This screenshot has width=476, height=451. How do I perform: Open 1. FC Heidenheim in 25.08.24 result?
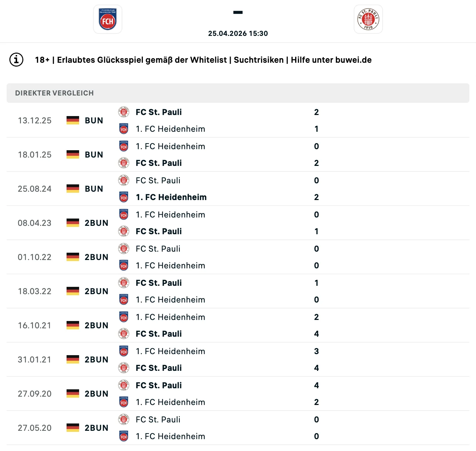point(171,197)
